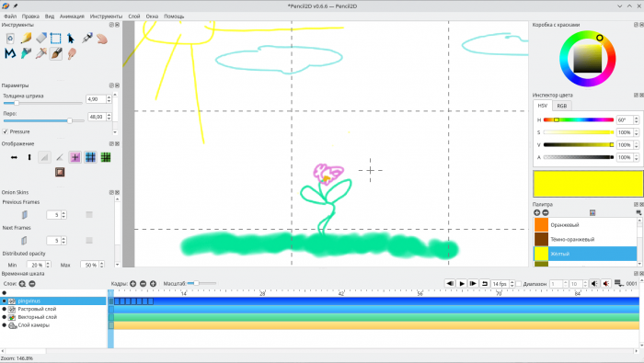Image resolution: width=644 pixels, height=363 pixels.
Task: Pick the Hand pan tool
Action: (x=102, y=39)
